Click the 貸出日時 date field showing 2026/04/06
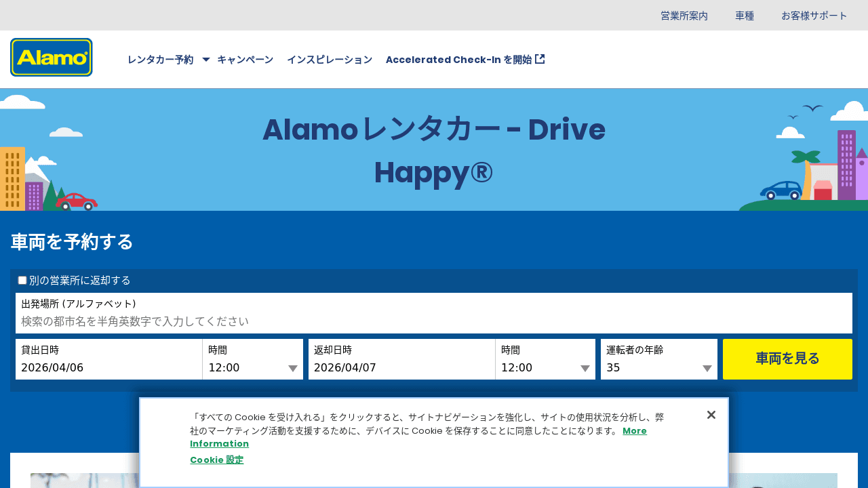Screen dimensions: 868x488 tap(108, 368)
